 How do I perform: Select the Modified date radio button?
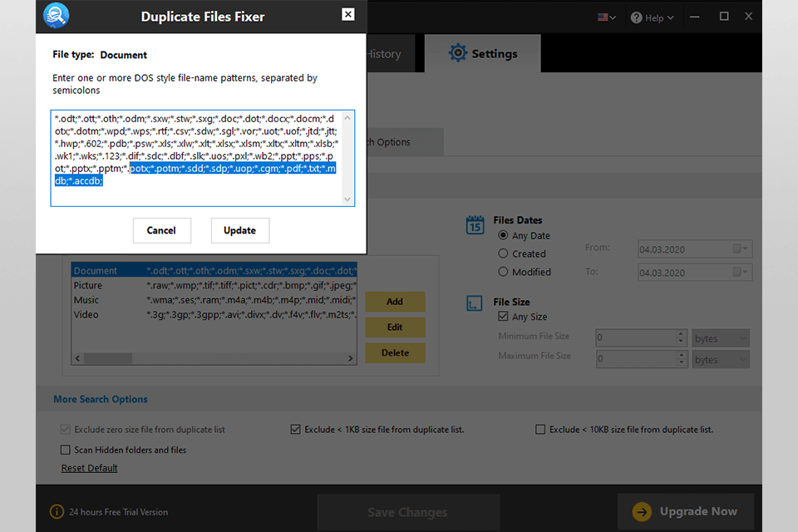(503, 272)
